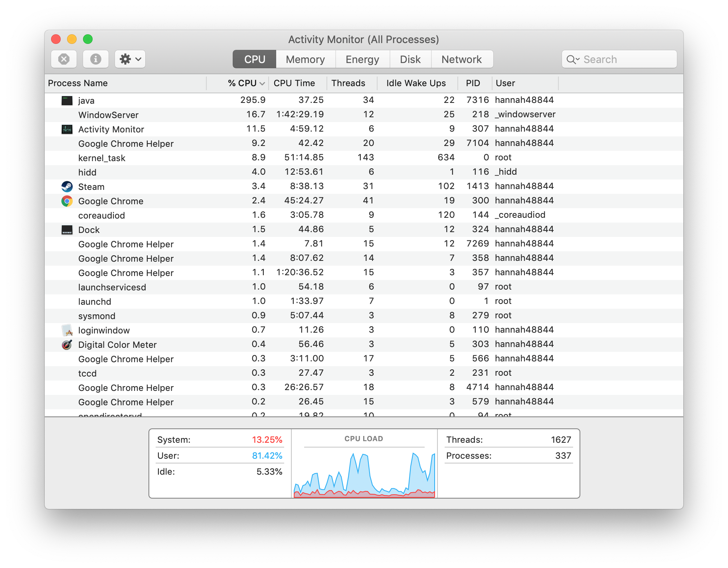This screenshot has height=568, width=728.
Task: Select the loginwindow process name
Action: point(104,330)
